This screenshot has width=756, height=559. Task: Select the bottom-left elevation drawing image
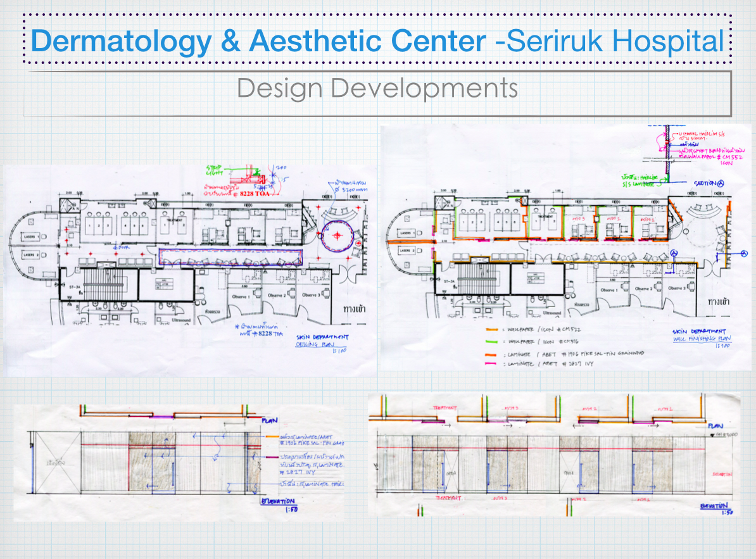[179, 463]
